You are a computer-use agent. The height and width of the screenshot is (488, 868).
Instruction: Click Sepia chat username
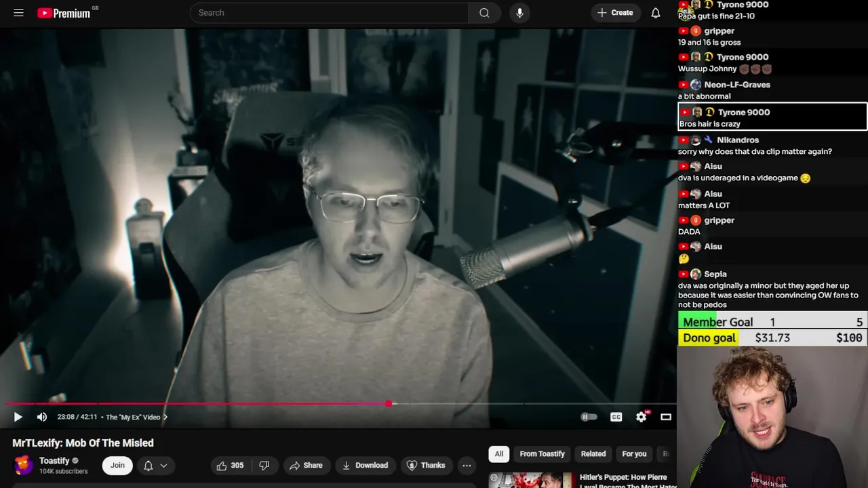click(715, 274)
